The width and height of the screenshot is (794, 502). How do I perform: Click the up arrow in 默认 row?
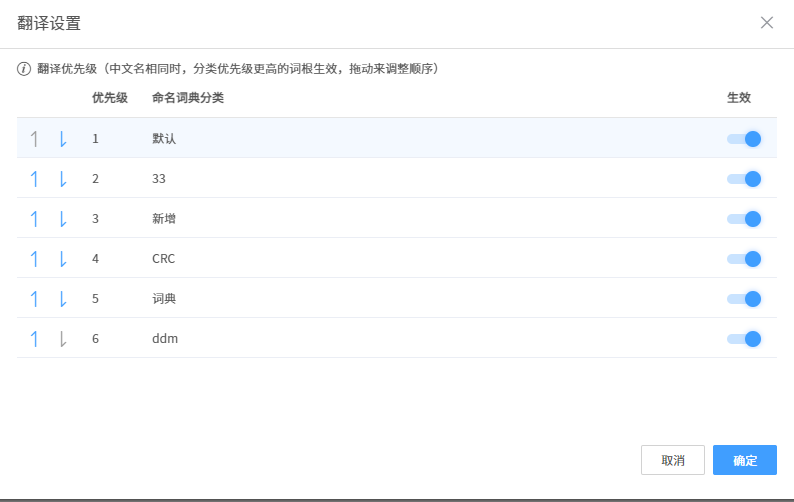pyautogui.click(x=34, y=138)
